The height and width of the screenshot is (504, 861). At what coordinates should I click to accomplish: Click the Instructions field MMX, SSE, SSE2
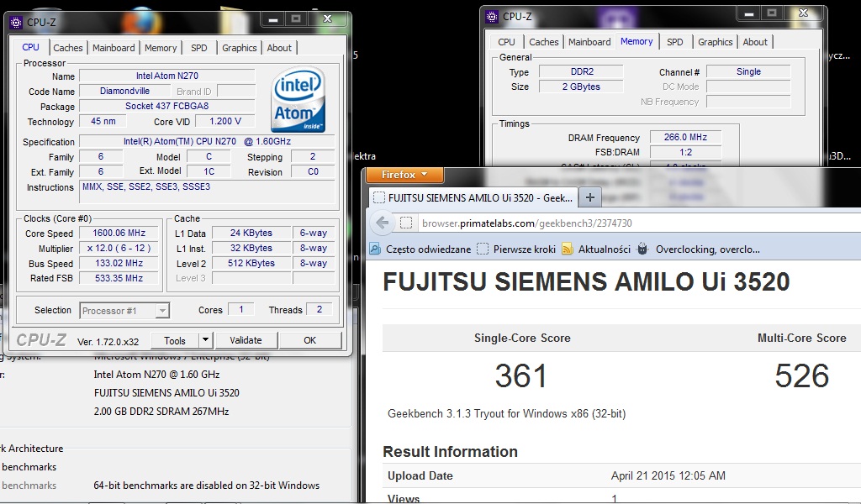(x=207, y=192)
